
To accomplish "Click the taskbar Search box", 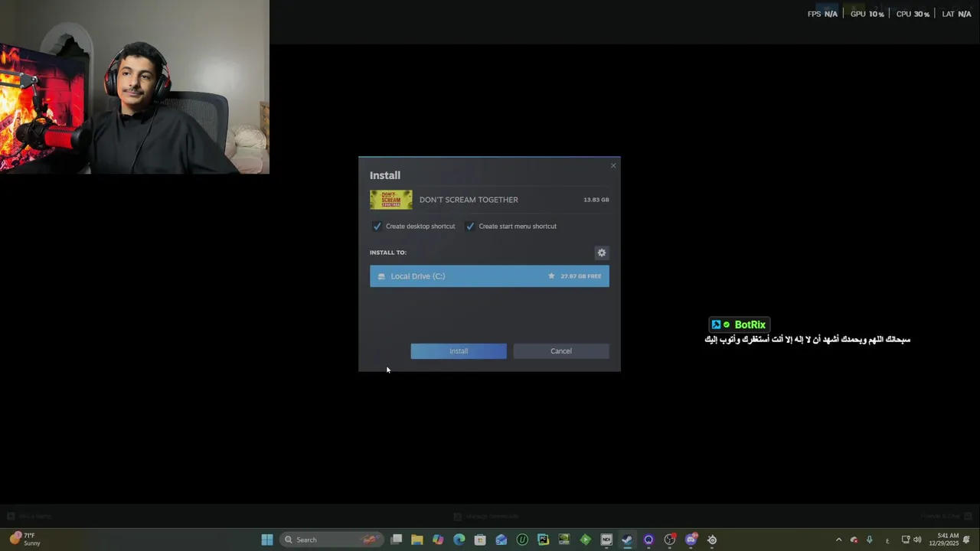I will pos(332,540).
